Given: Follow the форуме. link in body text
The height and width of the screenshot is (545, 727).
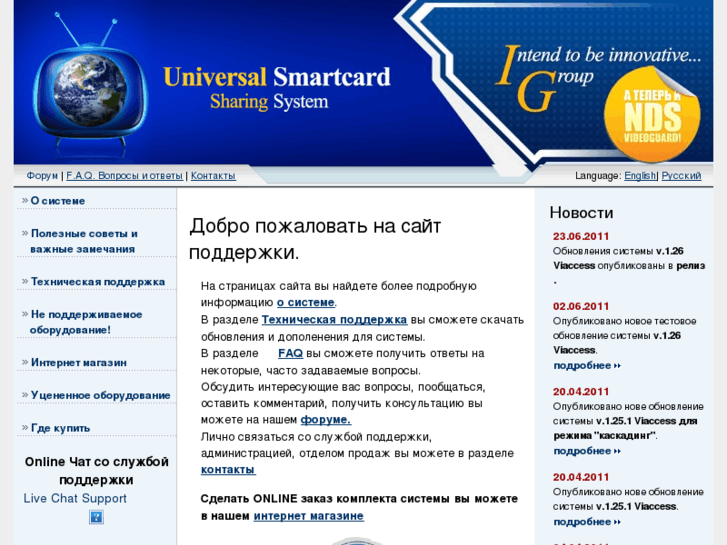Looking at the screenshot, I should tap(325, 419).
